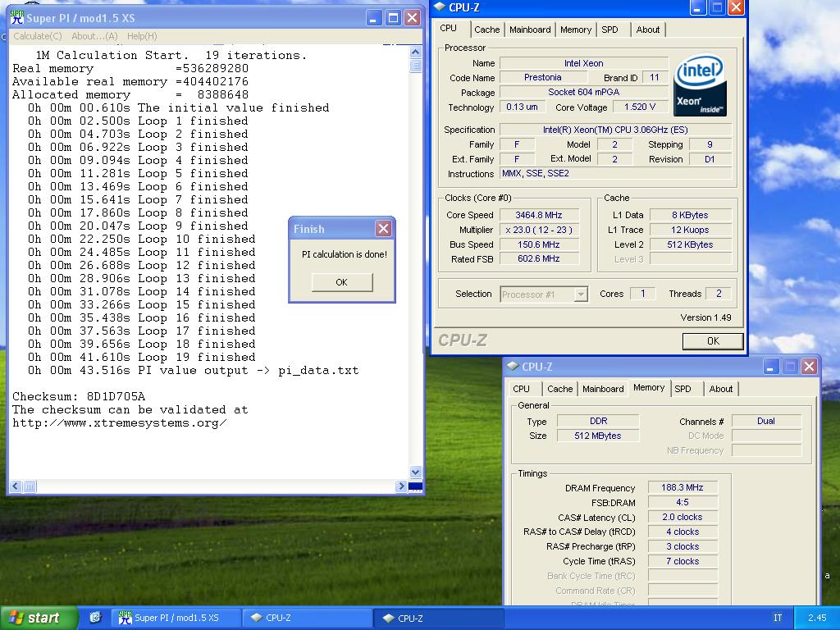Click the Checksum: 8D1D705A line
Image resolution: width=840 pixels, height=630 pixels.
click(x=79, y=396)
